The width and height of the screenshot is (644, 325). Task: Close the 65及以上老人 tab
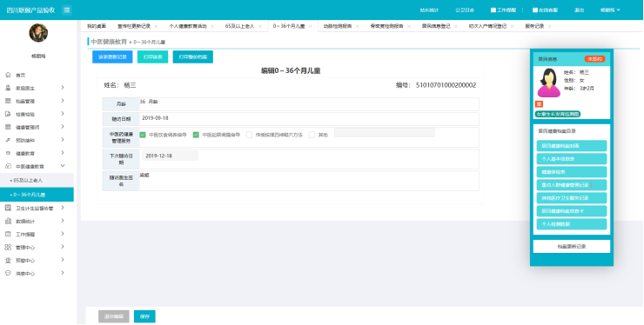[x=260, y=26]
